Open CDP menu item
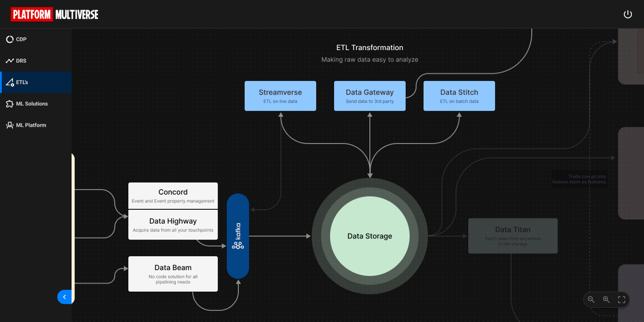This screenshot has width=644, height=322. click(36, 40)
